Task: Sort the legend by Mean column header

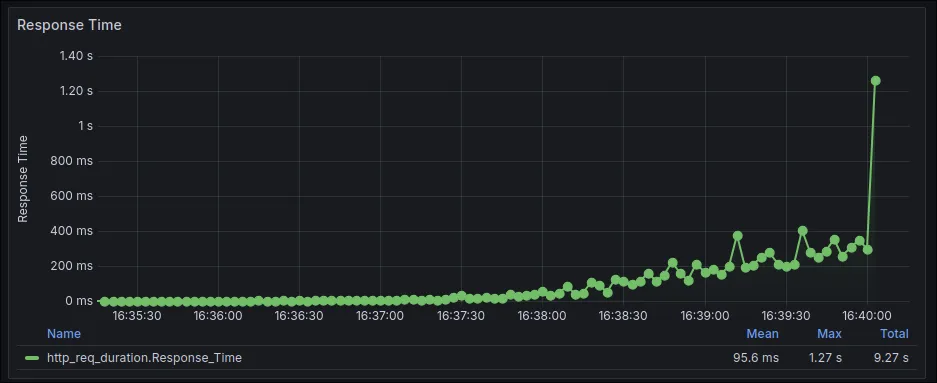Action: (x=763, y=333)
